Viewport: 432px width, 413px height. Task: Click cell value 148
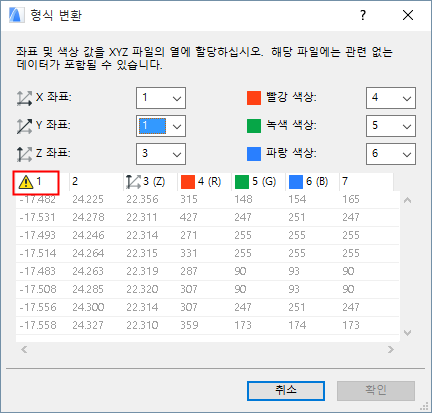(x=243, y=199)
